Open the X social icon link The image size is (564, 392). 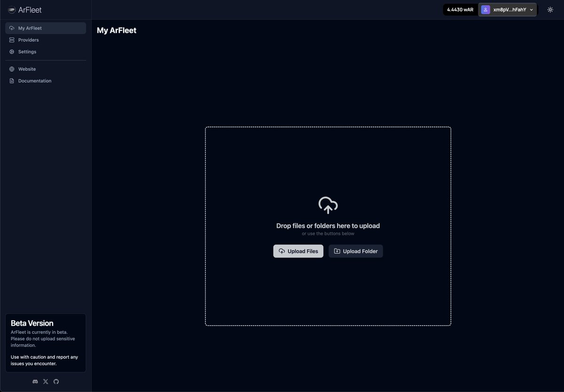pos(46,382)
